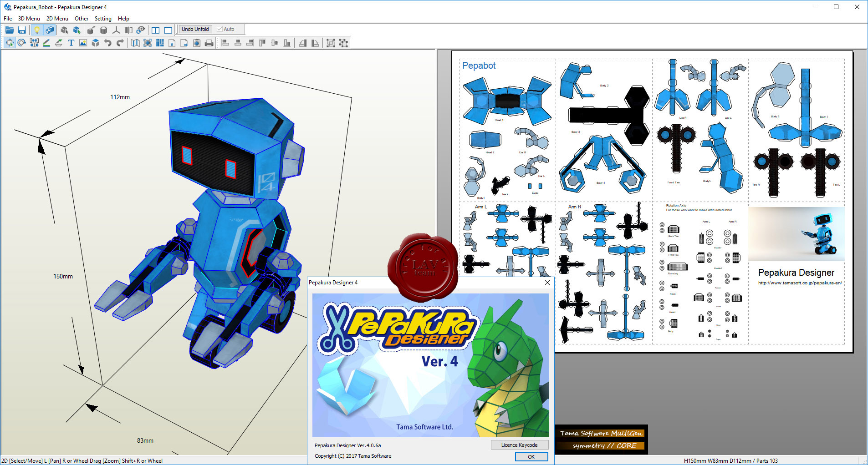Viewport: 868px width, 465px height.
Task: Switch to split two-pane window layout
Action: point(156,30)
